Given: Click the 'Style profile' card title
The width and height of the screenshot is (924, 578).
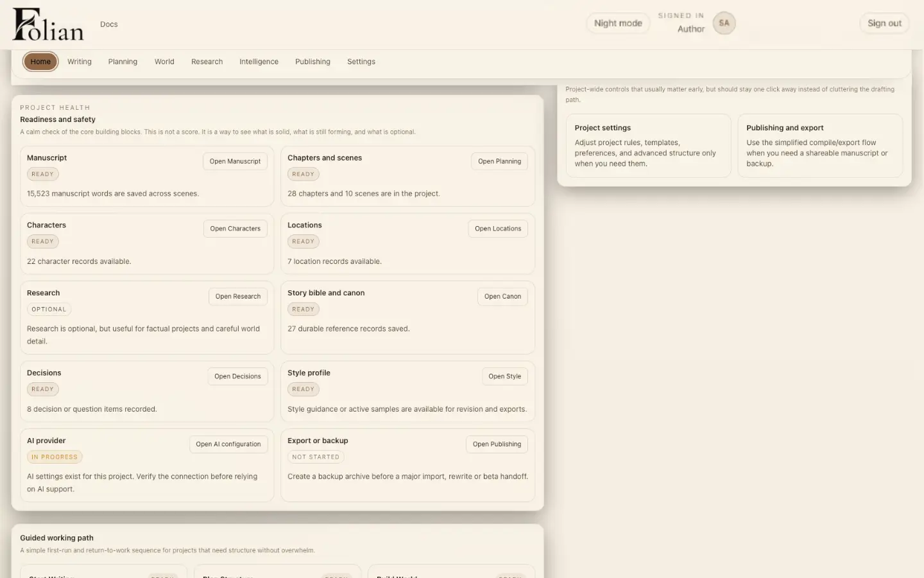Looking at the screenshot, I should 309,373.
